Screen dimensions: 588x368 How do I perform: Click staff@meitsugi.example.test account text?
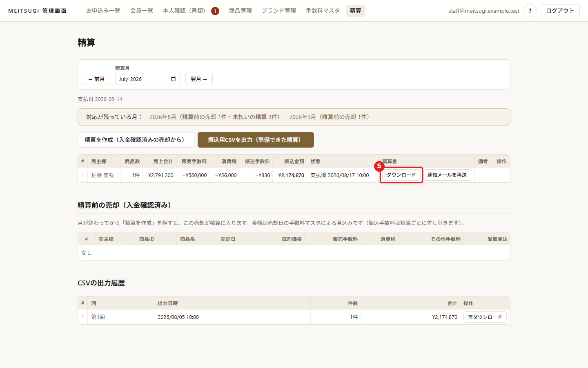(x=484, y=11)
